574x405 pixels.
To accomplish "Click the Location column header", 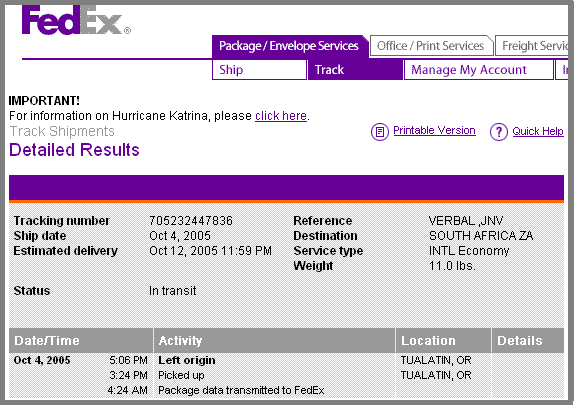I will [x=443, y=341].
